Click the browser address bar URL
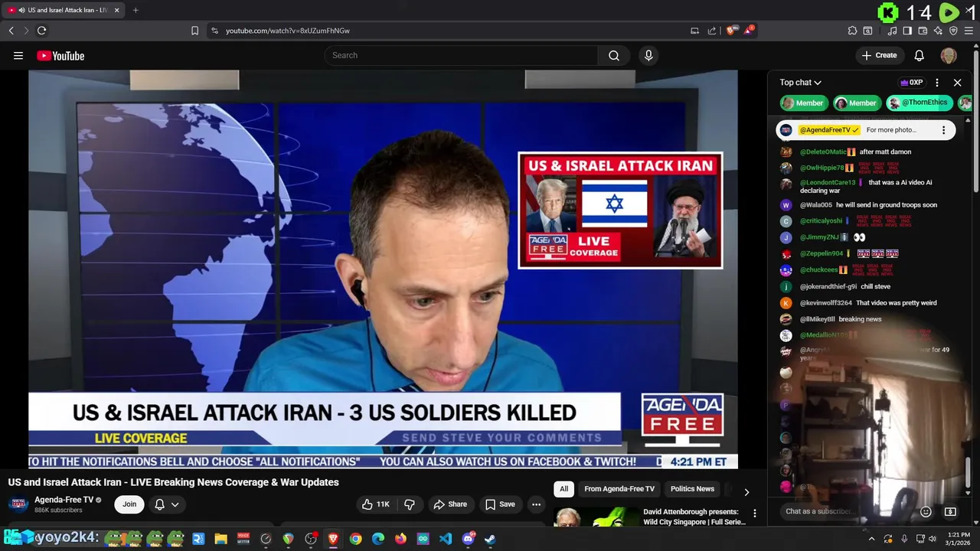Screen dimensions: 980x551 tap(288, 31)
